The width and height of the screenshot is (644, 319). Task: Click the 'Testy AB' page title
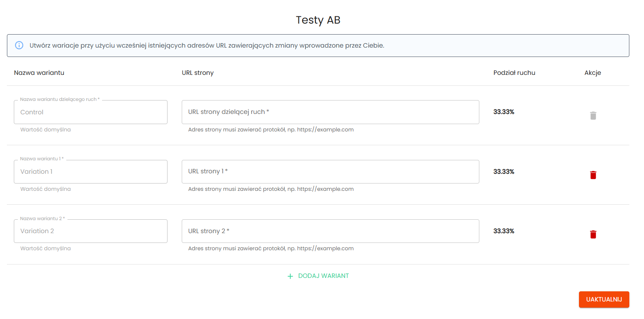pos(318,20)
